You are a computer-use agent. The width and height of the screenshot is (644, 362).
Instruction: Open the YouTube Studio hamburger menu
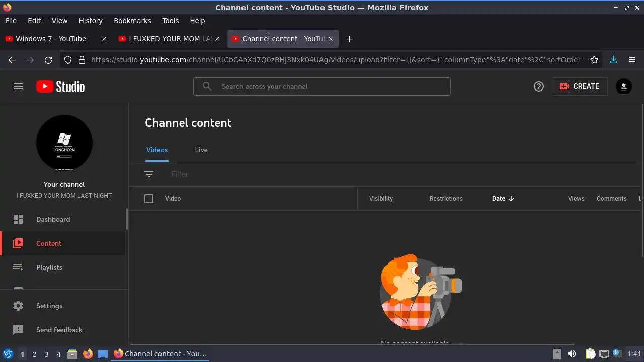(18, 86)
